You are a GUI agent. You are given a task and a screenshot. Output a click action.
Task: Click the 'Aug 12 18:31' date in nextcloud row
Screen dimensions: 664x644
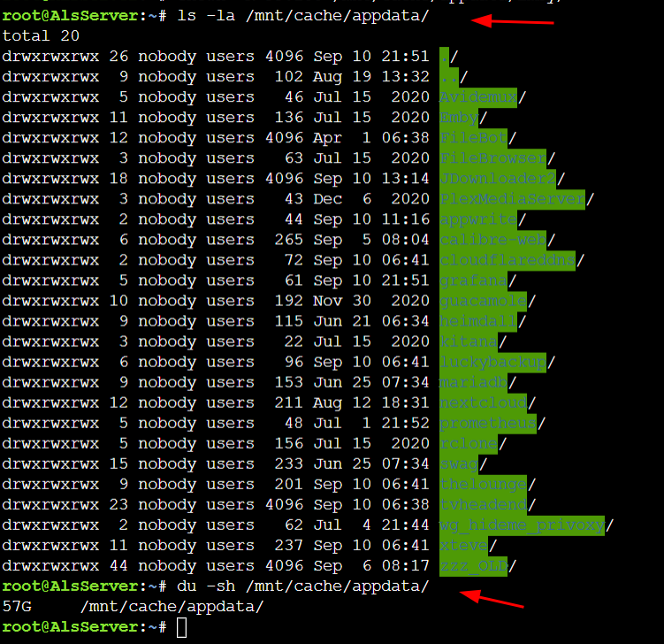click(371, 402)
